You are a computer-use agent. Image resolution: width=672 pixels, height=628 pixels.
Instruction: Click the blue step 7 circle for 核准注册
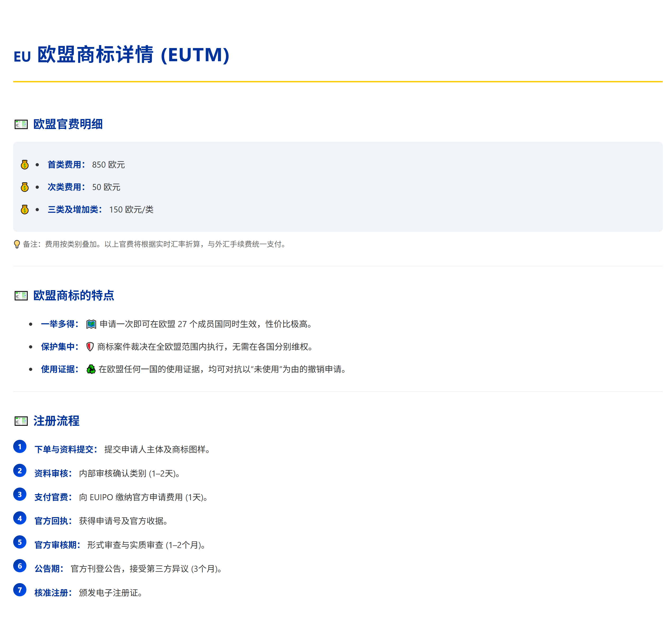click(20, 590)
